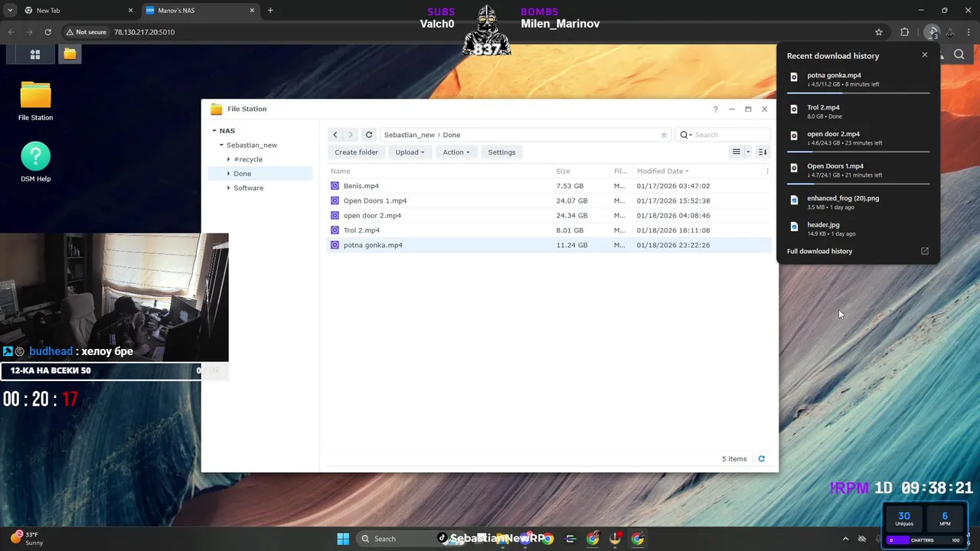Open full download history external icon
Viewport: 980px width, 551px height.
[924, 251]
